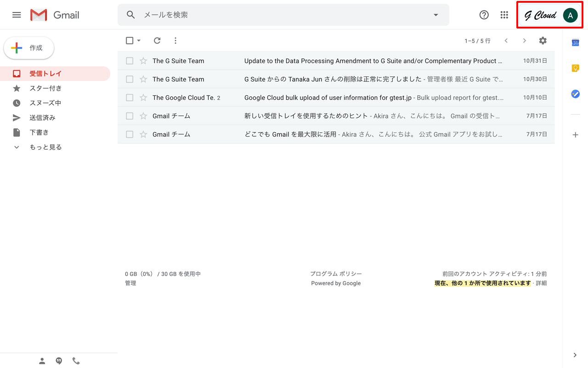The width and height of the screenshot is (588, 368).
Task: Open the Tasks side panel icon
Action: tap(575, 94)
